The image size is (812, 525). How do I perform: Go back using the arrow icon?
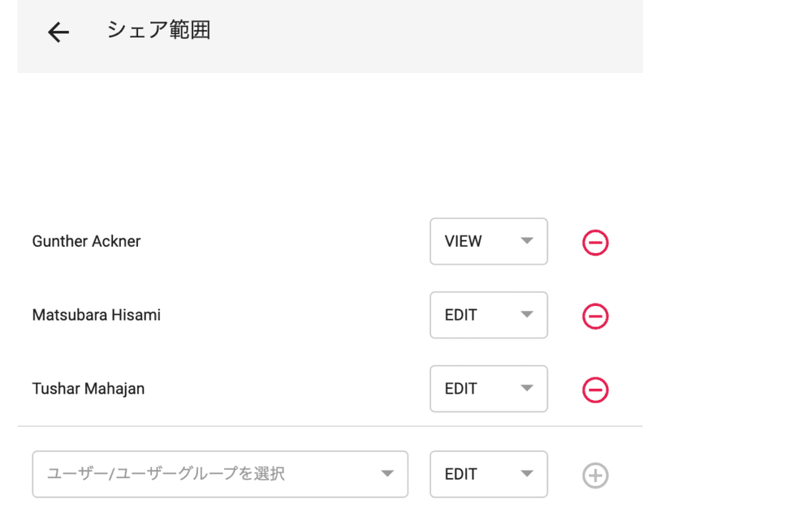point(58,32)
